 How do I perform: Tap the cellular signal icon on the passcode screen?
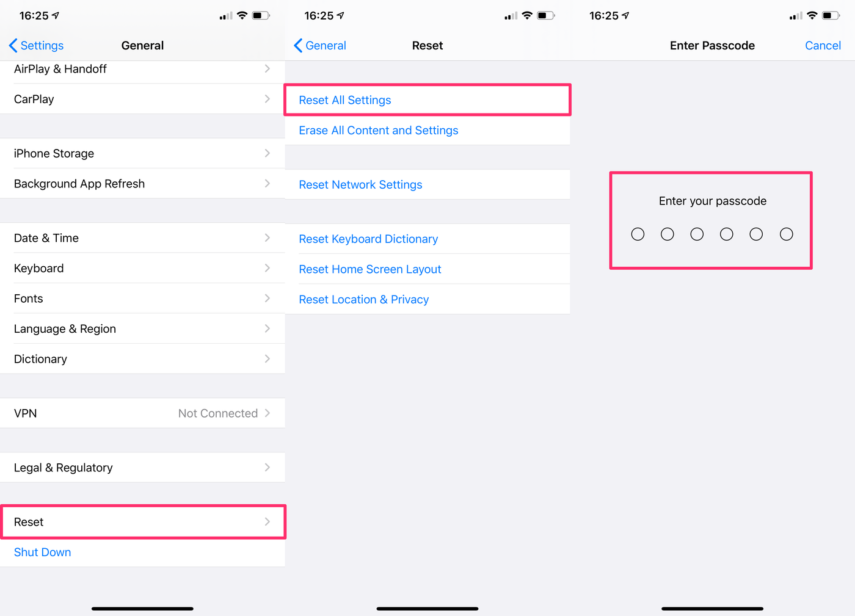796,16
